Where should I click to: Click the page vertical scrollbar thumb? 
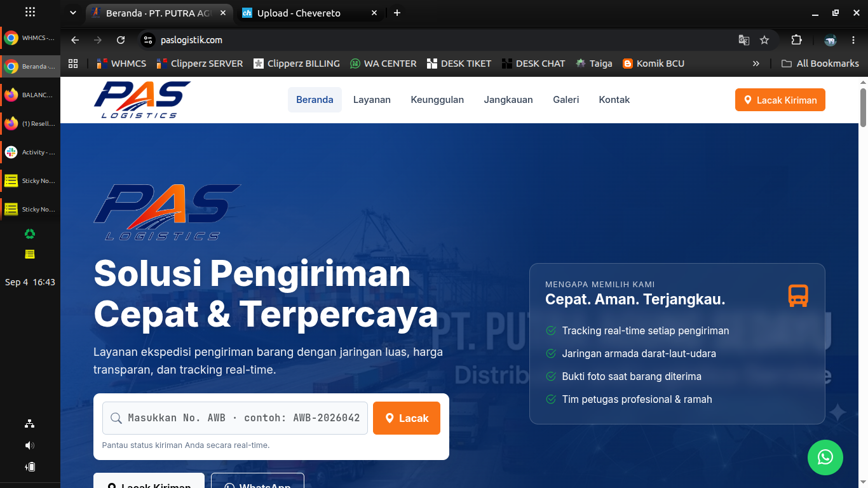863,108
